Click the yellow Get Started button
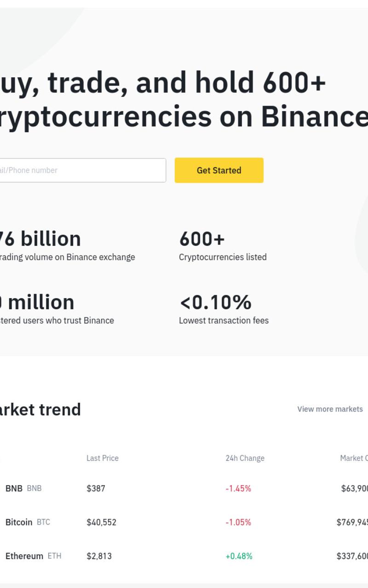Viewport: 368px width, 588px height. tap(219, 170)
